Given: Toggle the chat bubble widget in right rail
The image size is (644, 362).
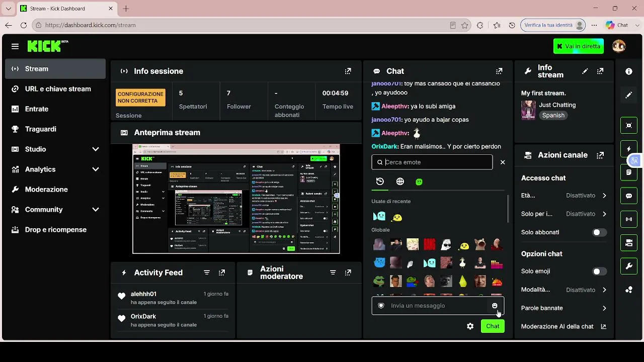Looking at the screenshot, I should coord(629,196).
